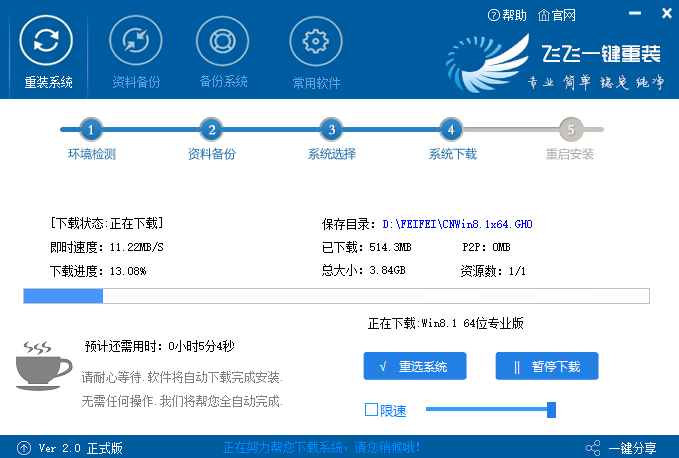This screenshot has width=679, height=458.
Task: Click the Ver 2.0 update arrow icon
Action: click(23, 447)
